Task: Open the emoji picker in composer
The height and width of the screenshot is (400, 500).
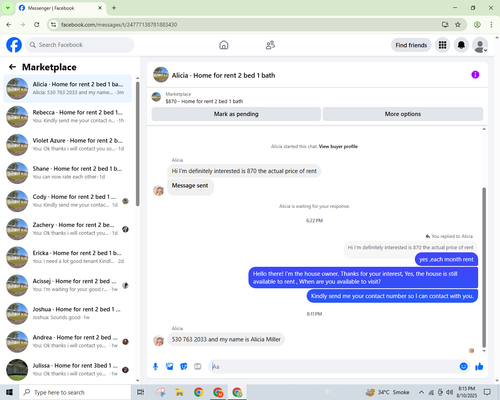Action: [x=463, y=367]
